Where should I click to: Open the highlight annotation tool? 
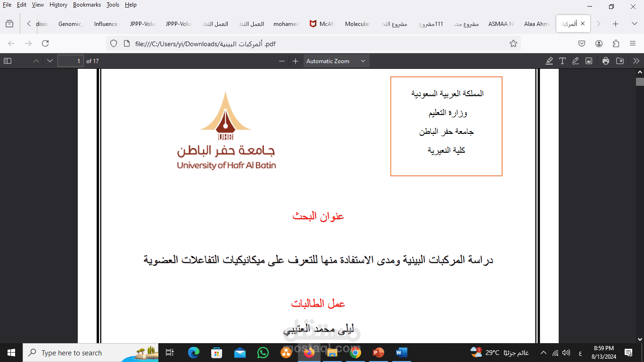click(549, 60)
